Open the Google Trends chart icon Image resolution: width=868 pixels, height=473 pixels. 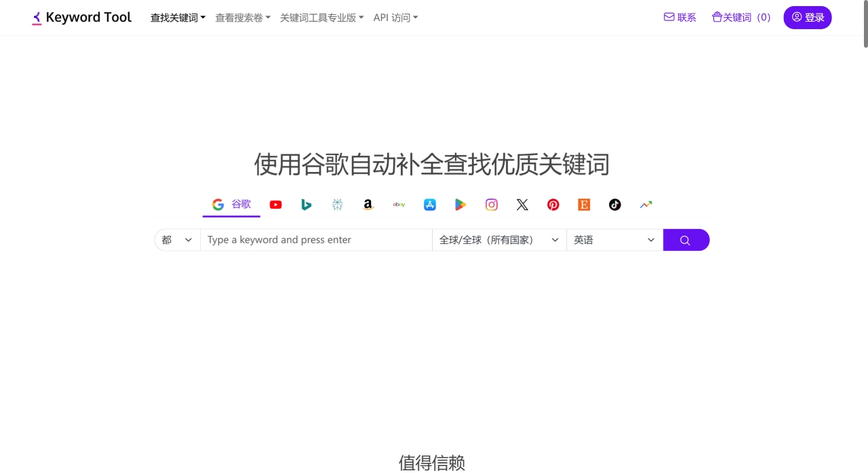coord(646,204)
